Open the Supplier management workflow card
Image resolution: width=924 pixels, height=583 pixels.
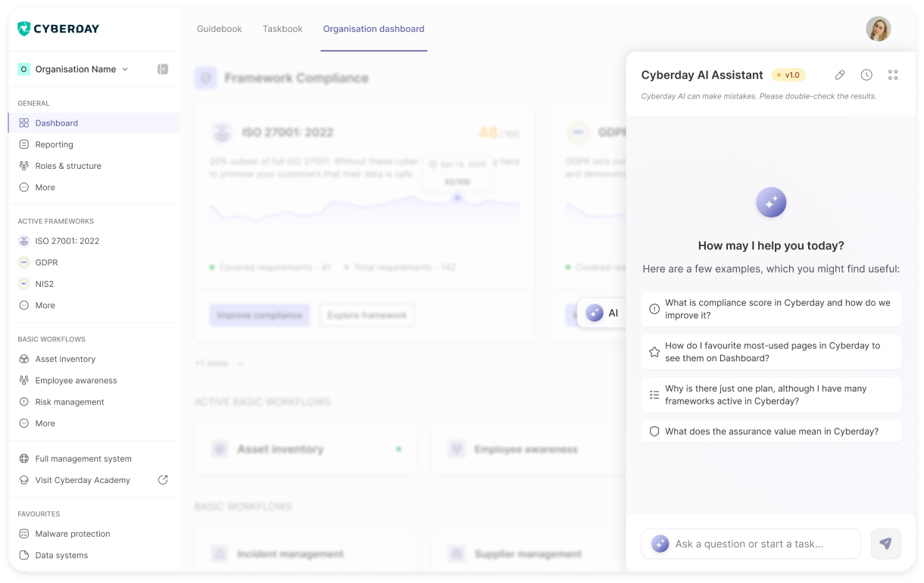coord(529,553)
